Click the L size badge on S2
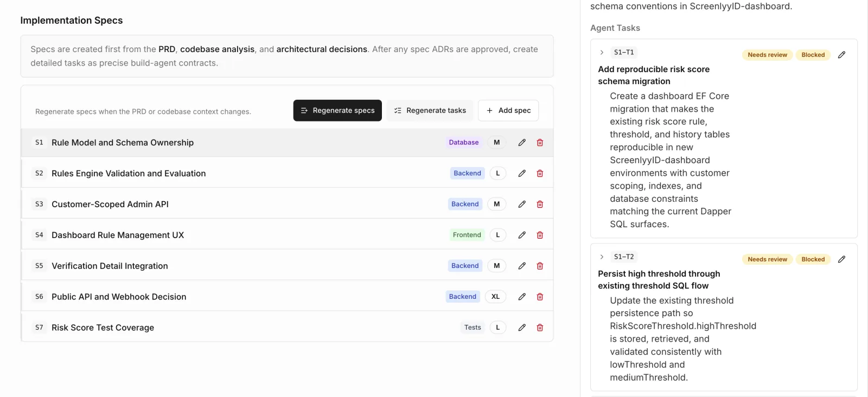This screenshot has height=397, width=868. coord(498,174)
